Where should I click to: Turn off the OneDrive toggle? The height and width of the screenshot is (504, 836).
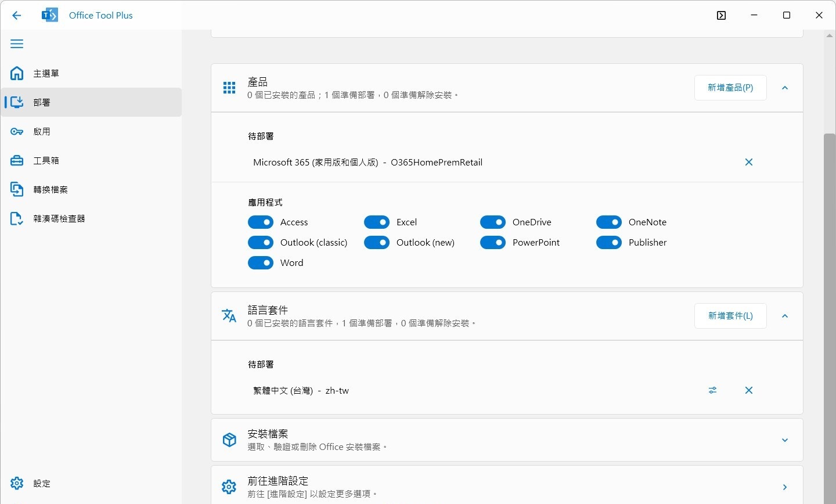point(493,222)
